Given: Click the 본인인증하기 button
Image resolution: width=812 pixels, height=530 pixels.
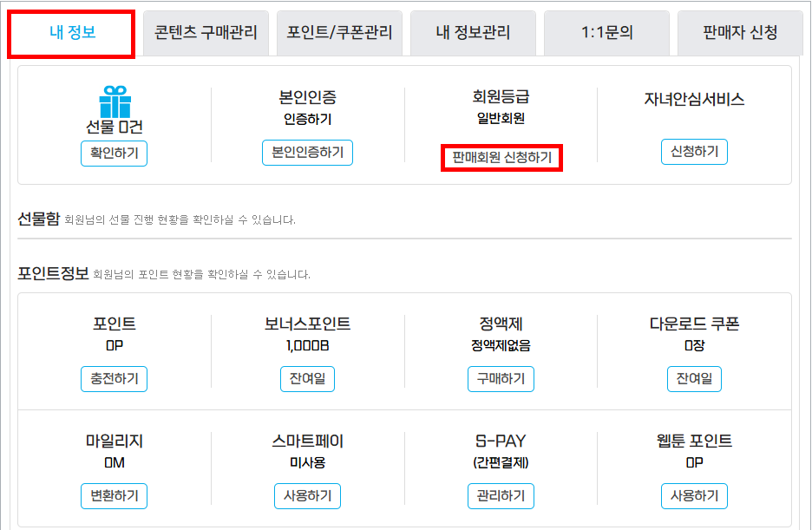Looking at the screenshot, I should [x=308, y=153].
